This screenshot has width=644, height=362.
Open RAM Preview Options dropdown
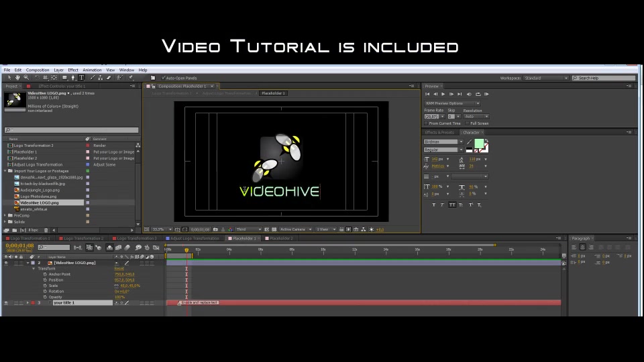click(x=451, y=103)
